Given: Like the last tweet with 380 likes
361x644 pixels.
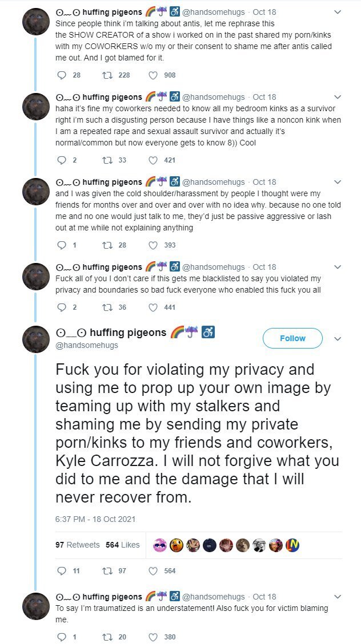Looking at the screenshot, I should [x=153, y=637].
